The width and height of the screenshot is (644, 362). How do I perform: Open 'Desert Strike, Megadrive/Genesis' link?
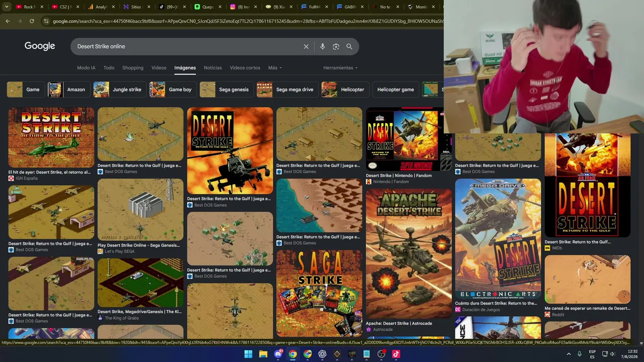[140, 312]
